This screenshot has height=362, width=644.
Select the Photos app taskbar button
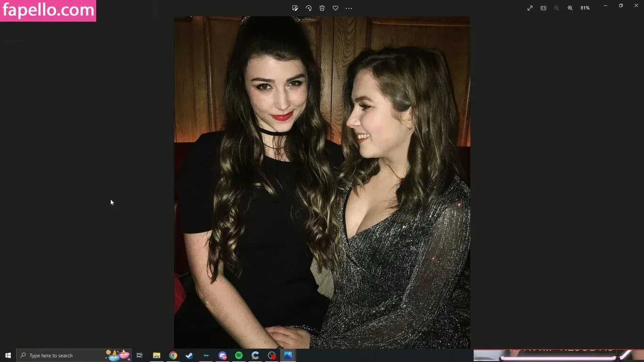(288, 355)
